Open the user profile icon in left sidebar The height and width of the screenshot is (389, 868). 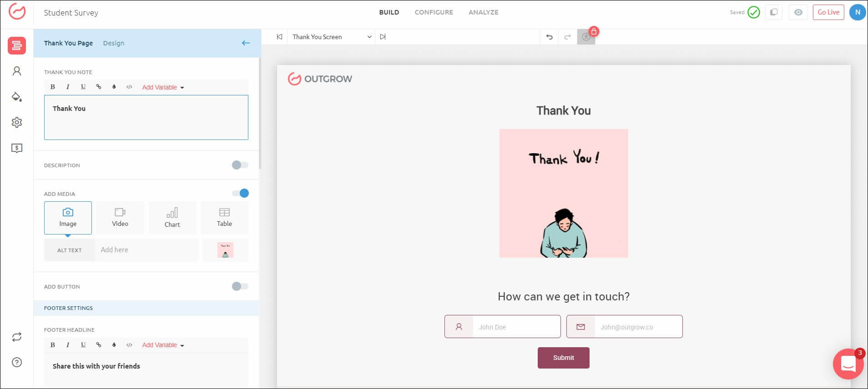point(17,71)
